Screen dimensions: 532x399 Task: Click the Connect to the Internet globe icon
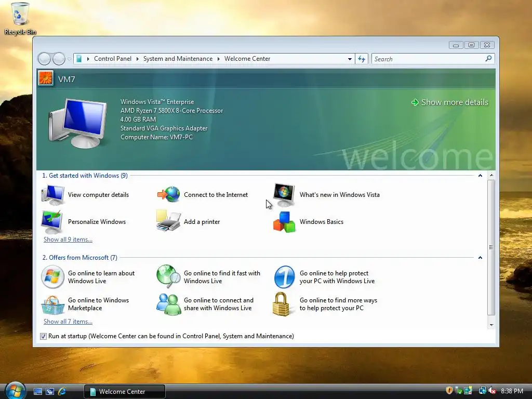coord(169,194)
